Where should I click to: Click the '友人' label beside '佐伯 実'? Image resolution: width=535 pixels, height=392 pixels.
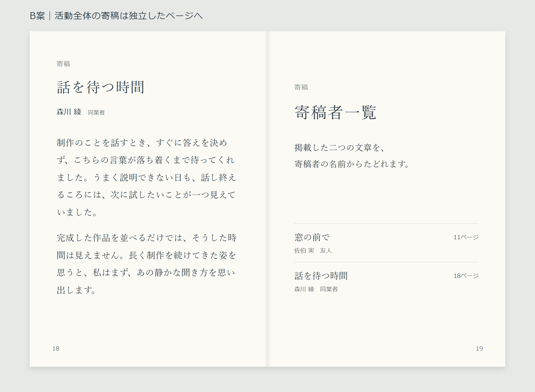coord(326,251)
